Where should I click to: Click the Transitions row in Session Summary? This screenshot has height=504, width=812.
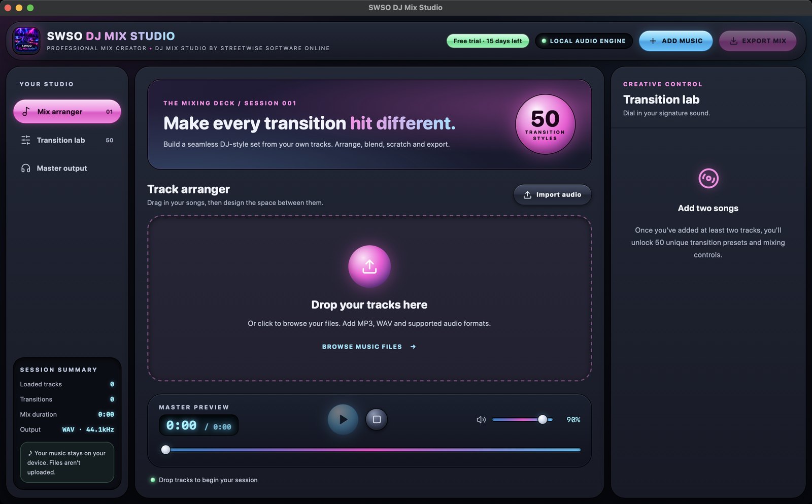[x=67, y=399]
